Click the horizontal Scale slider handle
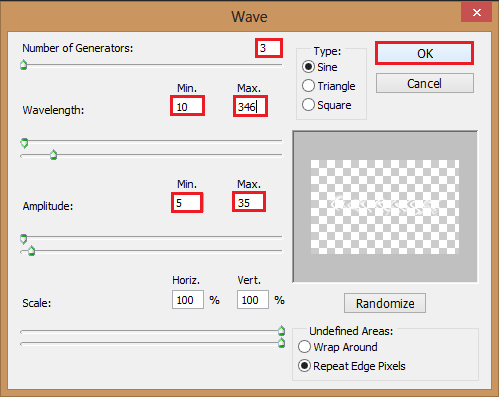The height and width of the screenshot is (397, 499). pos(281,330)
